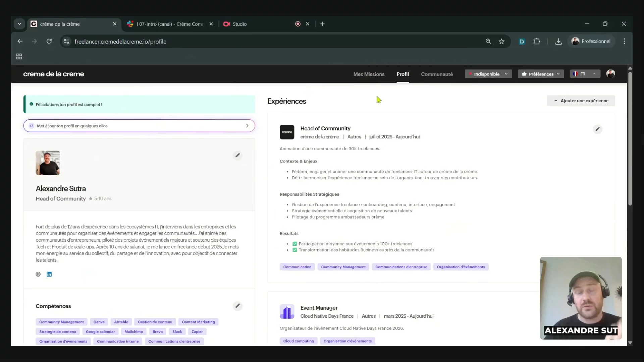Expand the tab search dropdown arrow
The width and height of the screenshot is (644, 362).
point(19,24)
